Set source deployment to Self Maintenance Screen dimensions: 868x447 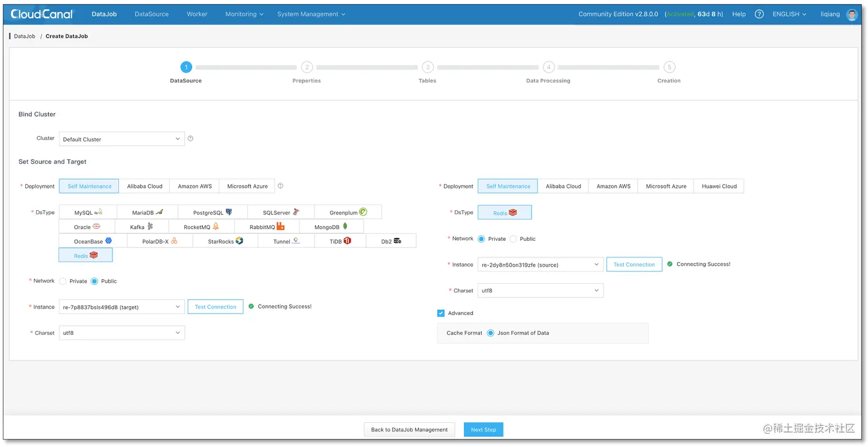89,186
